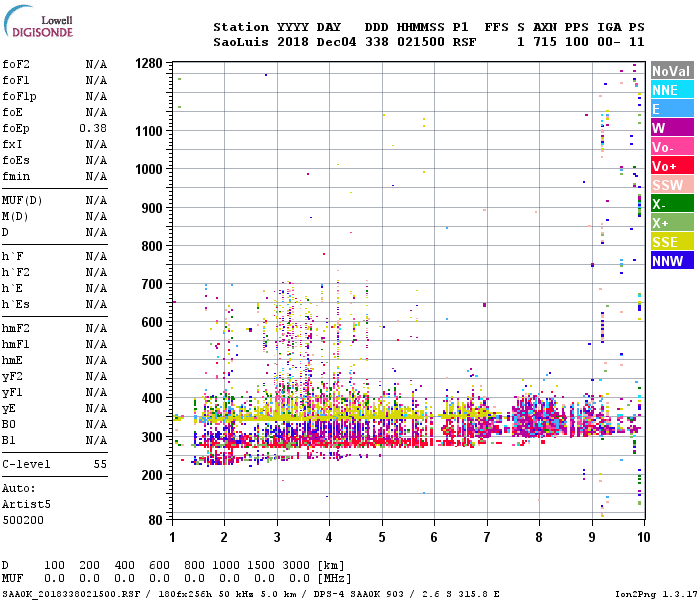Click the foF2 parameter label

click(x=16, y=64)
